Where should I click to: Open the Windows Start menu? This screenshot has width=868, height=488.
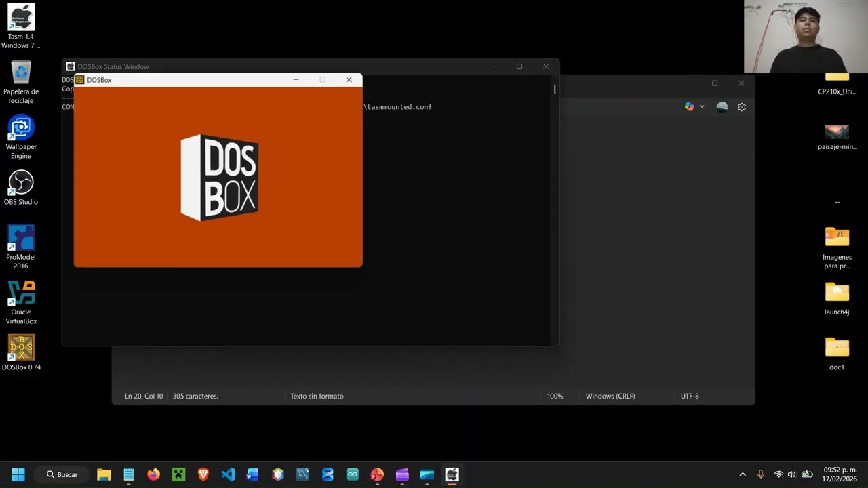point(18,474)
